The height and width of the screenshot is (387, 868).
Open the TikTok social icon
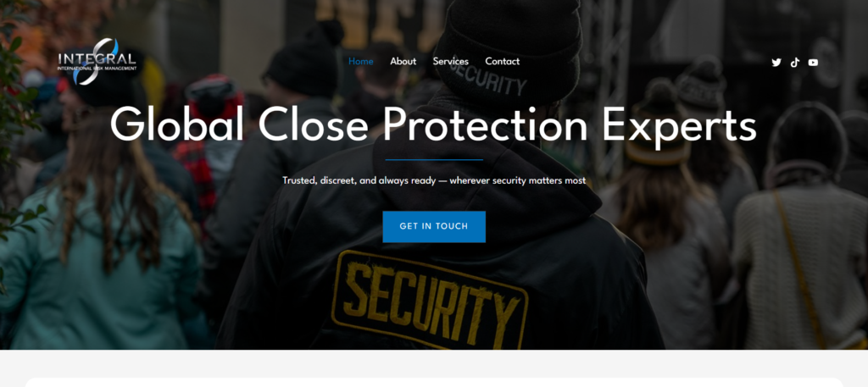795,63
